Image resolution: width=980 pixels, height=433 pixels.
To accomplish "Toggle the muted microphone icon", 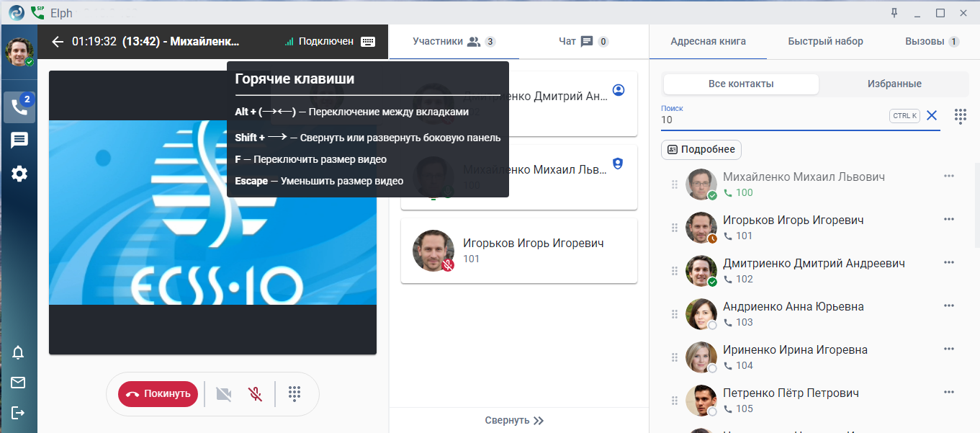I will [x=255, y=394].
